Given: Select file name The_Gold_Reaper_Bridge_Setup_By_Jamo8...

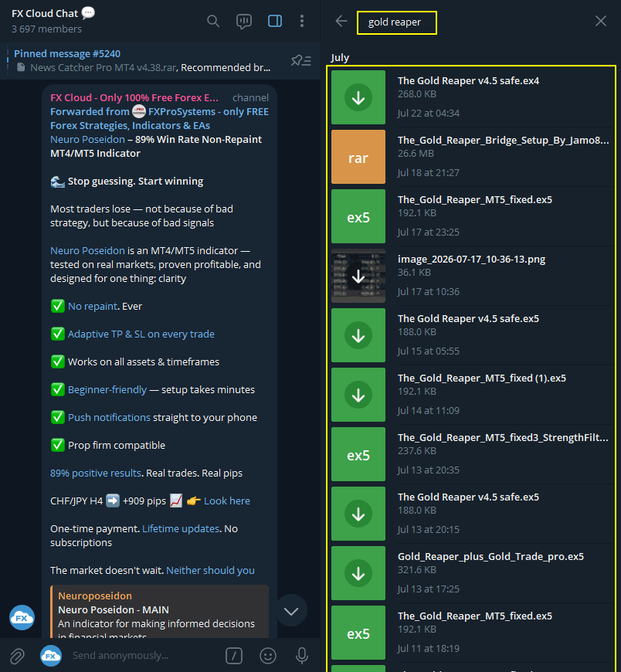Looking at the screenshot, I should point(503,140).
